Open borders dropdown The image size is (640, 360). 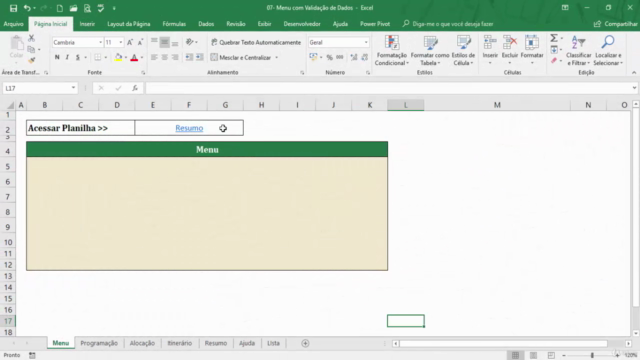point(106,58)
